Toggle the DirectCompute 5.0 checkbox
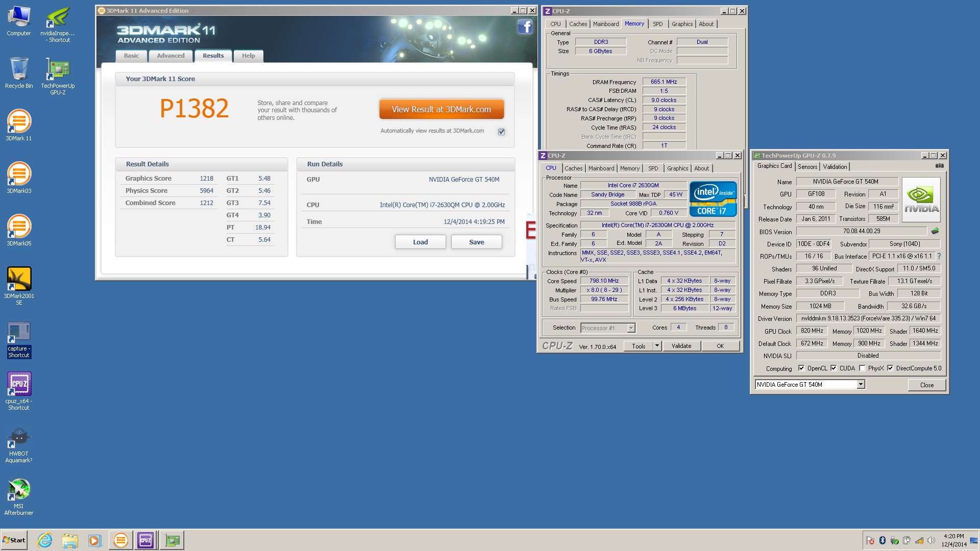The height and width of the screenshot is (551, 980). (x=890, y=368)
